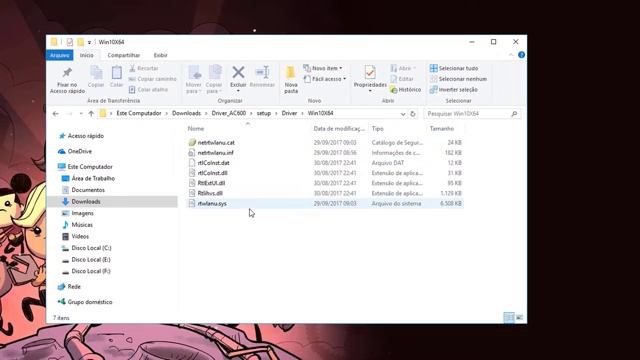
Task: Click the Pesquisar Win10X64 search box
Action: tap(472, 114)
